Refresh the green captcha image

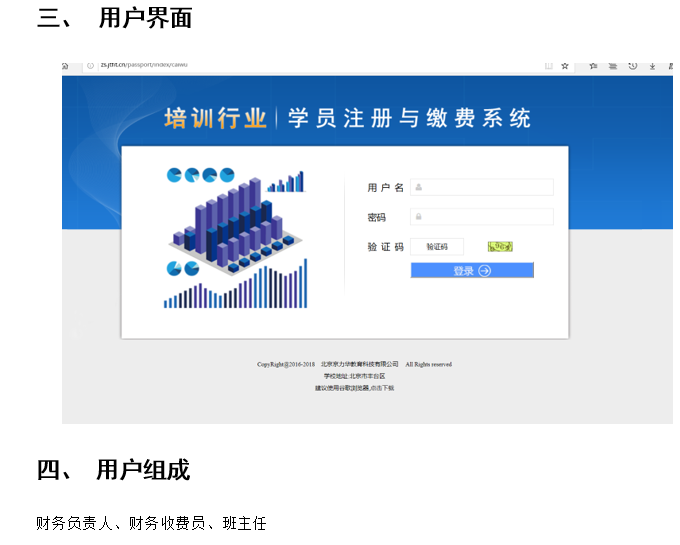[500, 246]
